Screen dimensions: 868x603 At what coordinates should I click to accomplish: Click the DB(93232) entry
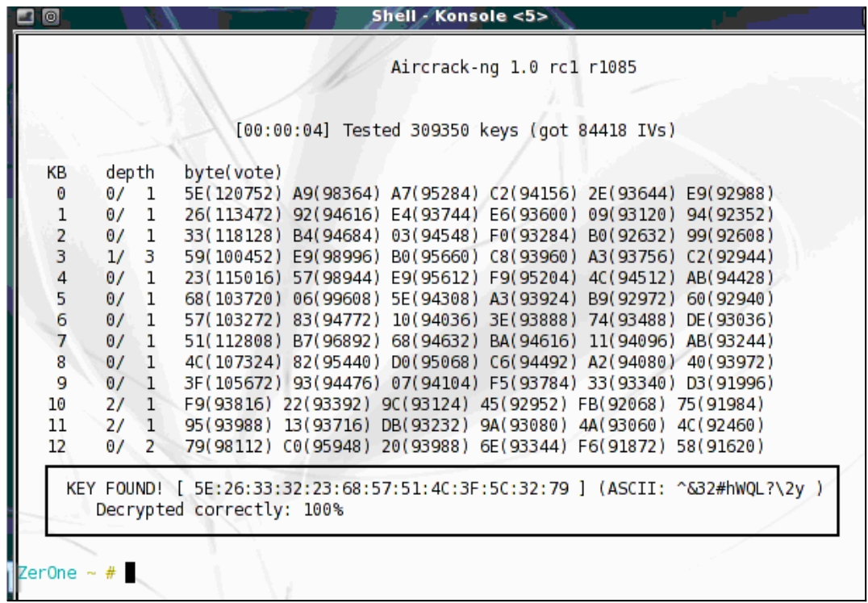click(425, 425)
